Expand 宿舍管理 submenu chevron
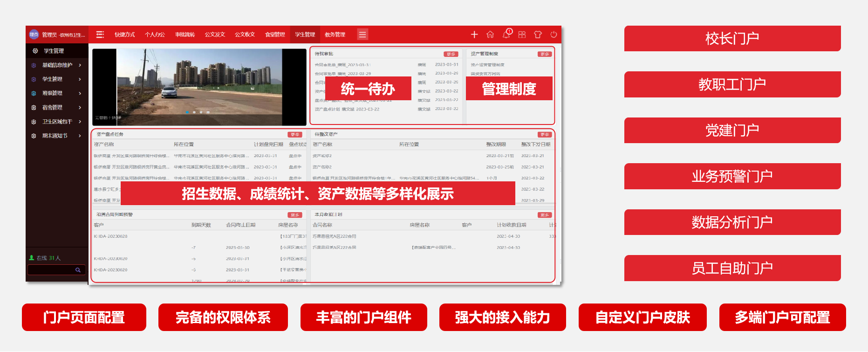Image resolution: width=868 pixels, height=352 pixels. click(80, 108)
